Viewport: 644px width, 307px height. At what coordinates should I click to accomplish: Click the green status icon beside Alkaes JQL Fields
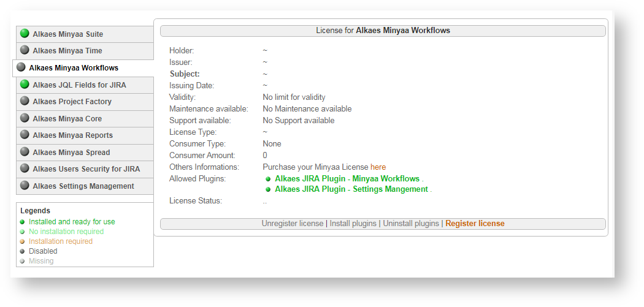(25, 85)
